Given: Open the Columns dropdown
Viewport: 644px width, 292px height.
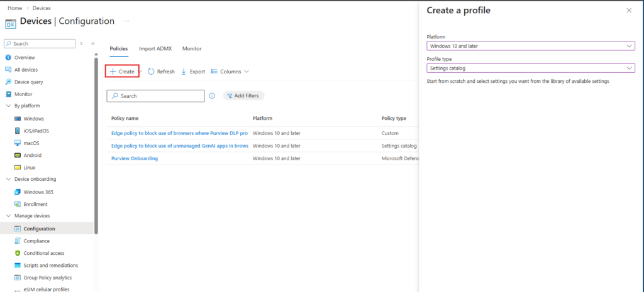Looking at the screenshot, I should 230,72.
